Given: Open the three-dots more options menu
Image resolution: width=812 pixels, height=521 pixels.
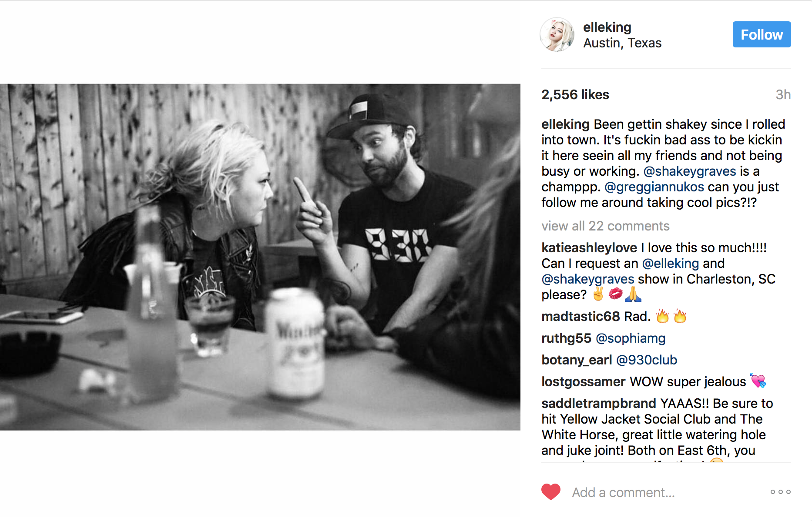Looking at the screenshot, I should click(780, 492).
